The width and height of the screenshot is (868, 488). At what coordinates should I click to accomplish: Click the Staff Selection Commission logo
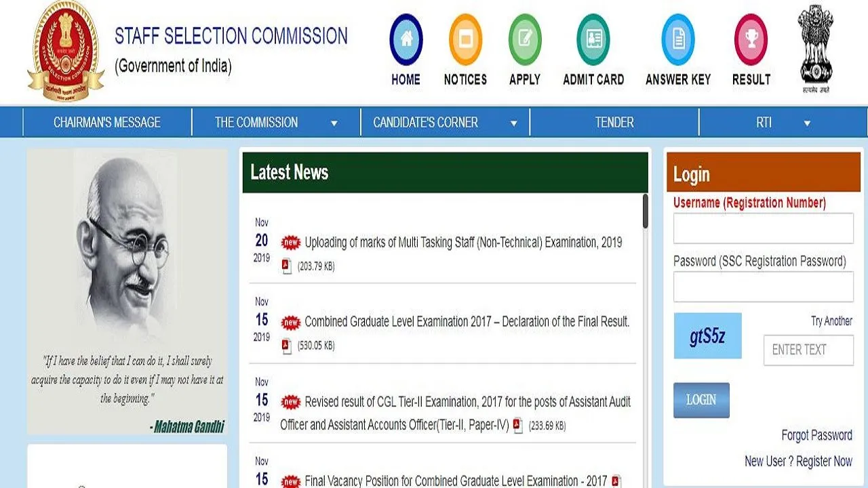point(66,51)
